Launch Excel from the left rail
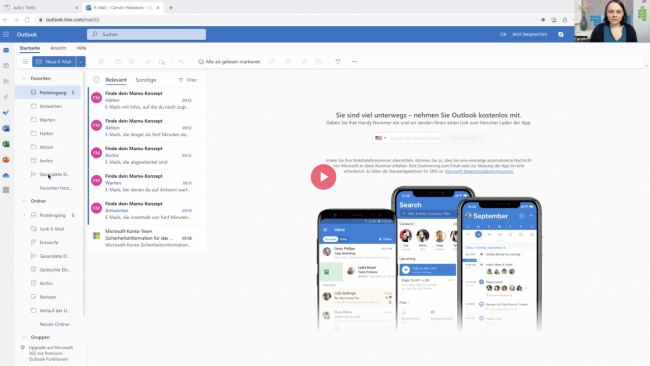Viewport: 650px width, 366px height. tap(6, 144)
